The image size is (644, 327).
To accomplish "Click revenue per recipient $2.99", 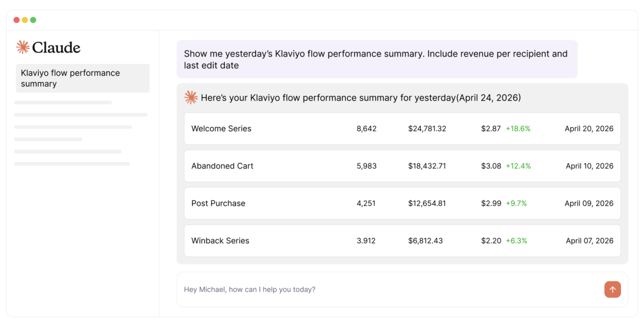I will click(x=491, y=204).
